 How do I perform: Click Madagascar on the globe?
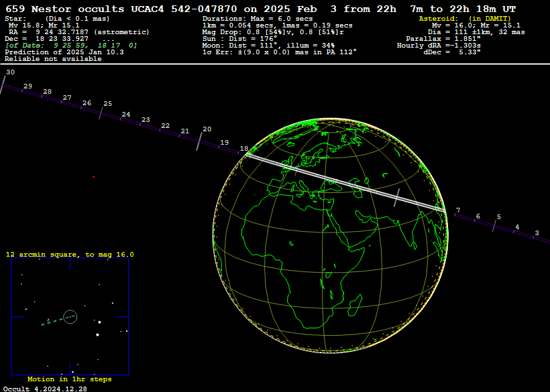(x=355, y=305)
